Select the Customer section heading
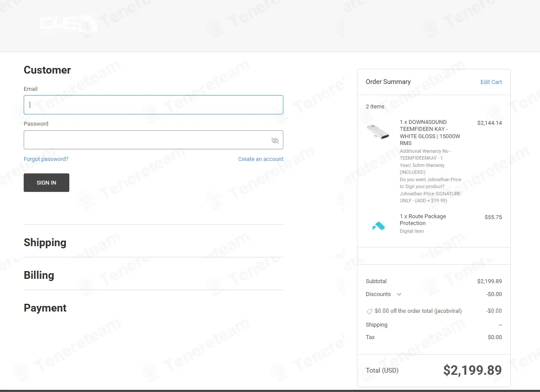The width and height of the screenshot is (540, 392). click(47, 70)
